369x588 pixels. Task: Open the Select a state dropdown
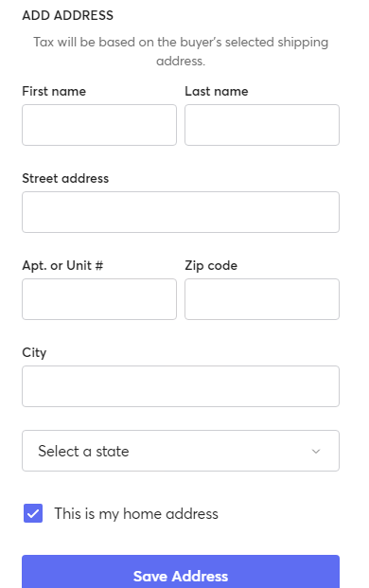coord(181,451)
